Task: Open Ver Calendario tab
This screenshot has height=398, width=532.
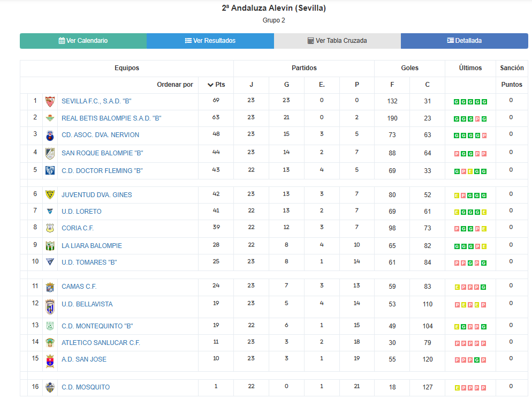Action: [83, 41]
